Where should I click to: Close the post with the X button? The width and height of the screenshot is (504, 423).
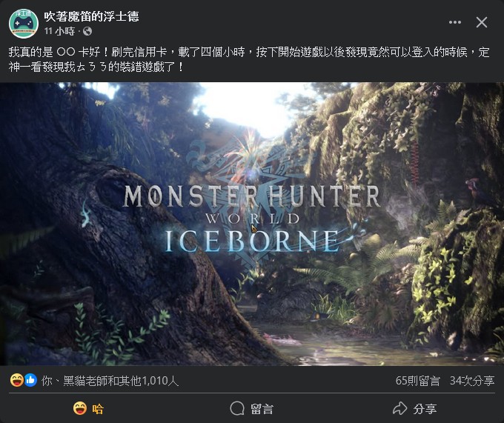[x=482, y=22]
